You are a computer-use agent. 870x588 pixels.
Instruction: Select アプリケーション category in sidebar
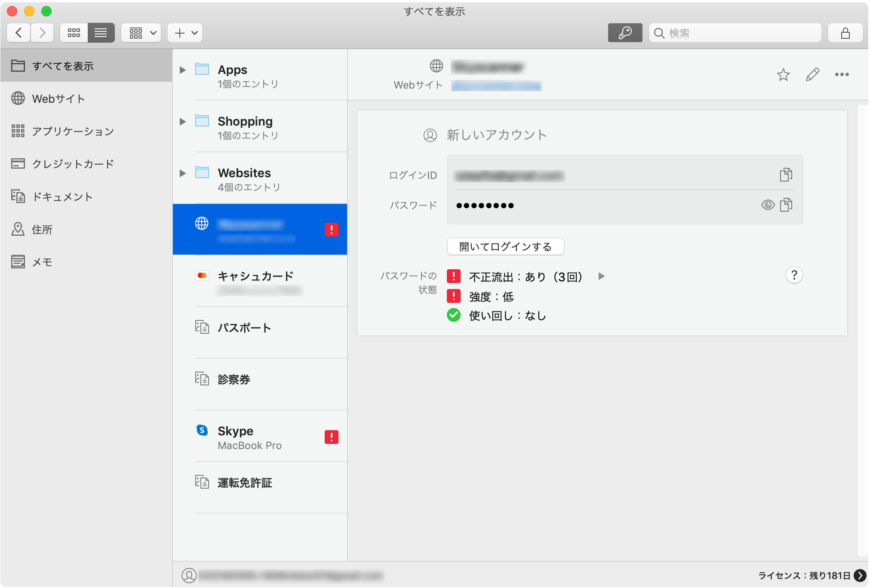[86, 131]
